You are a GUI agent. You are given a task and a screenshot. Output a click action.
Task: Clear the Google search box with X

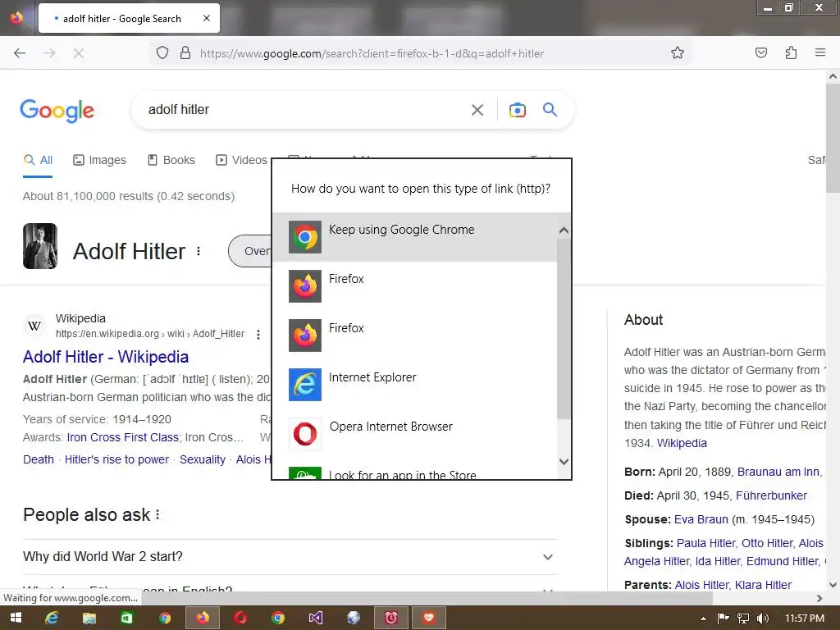click(477, 110)
